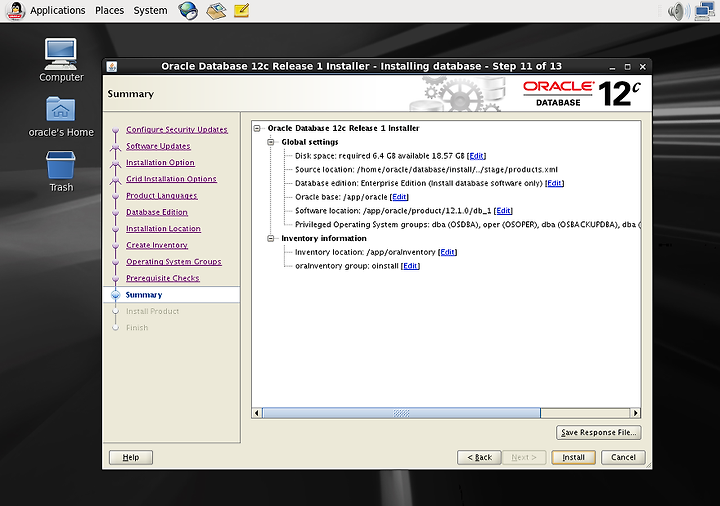Go to Prerequisite Checks step
The image size is (720, 506).
coord(163,278)
